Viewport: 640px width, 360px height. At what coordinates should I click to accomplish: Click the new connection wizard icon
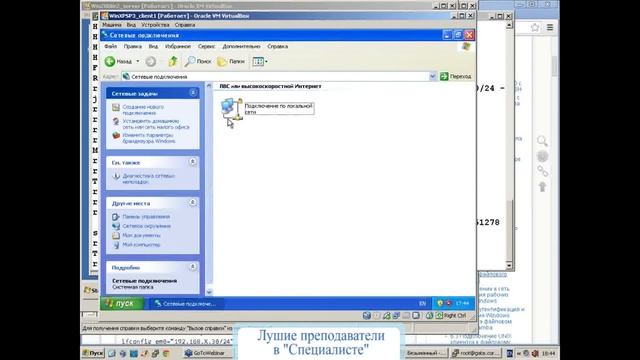(116, 108)
